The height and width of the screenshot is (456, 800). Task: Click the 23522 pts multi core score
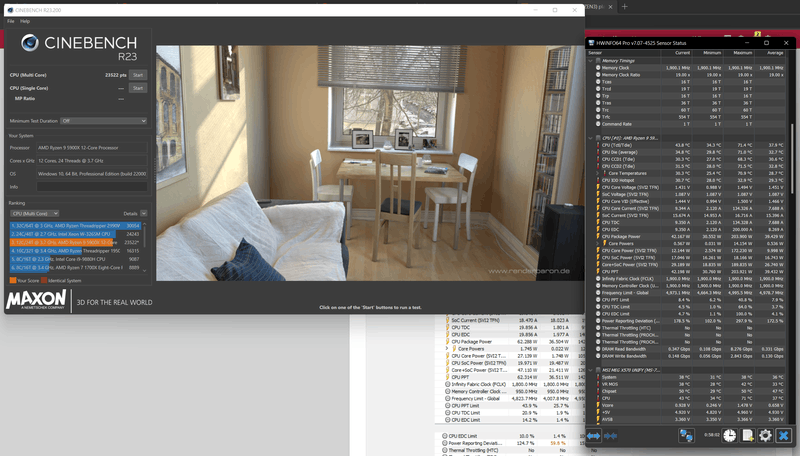pos(116,75)
